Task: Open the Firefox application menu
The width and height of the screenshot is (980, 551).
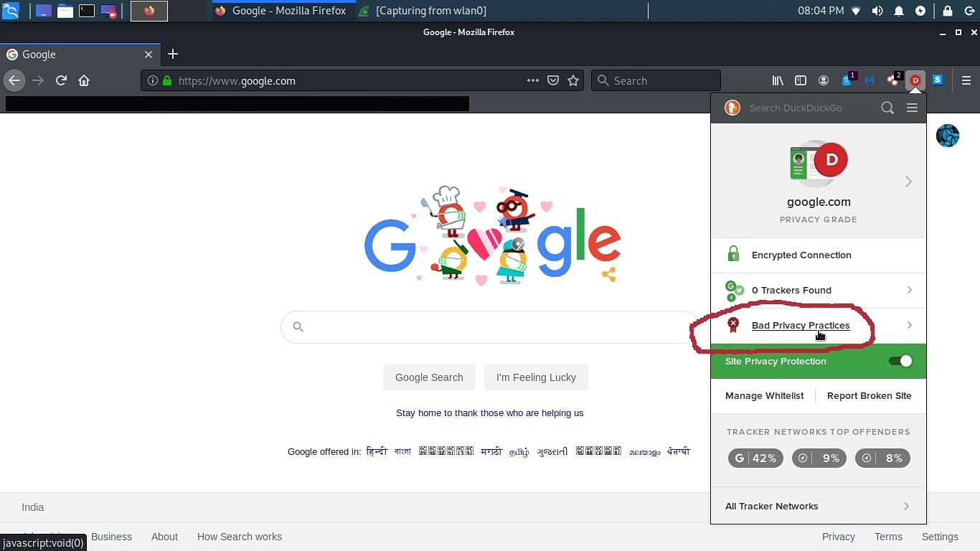Action: 967,80
